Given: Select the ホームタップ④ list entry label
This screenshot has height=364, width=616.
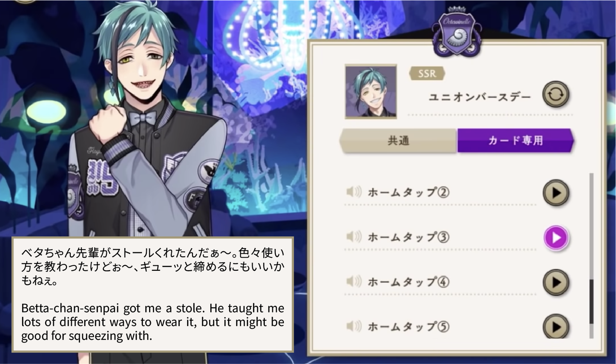Looking at the screenshot, I should (409, 282).
